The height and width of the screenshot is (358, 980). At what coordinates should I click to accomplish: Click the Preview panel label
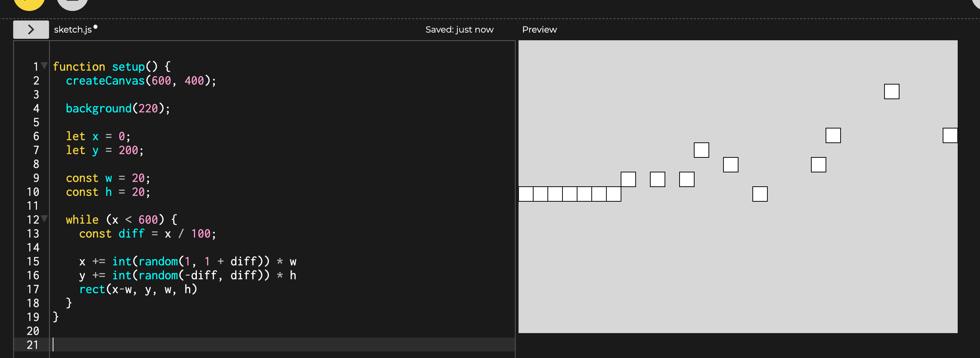pyautogui.click(x=539, y=30)
